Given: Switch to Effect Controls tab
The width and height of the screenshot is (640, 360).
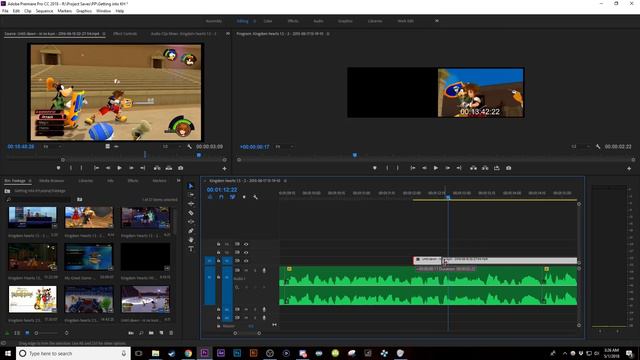Looking at the screenshot, I should click(x=125, y=33).
